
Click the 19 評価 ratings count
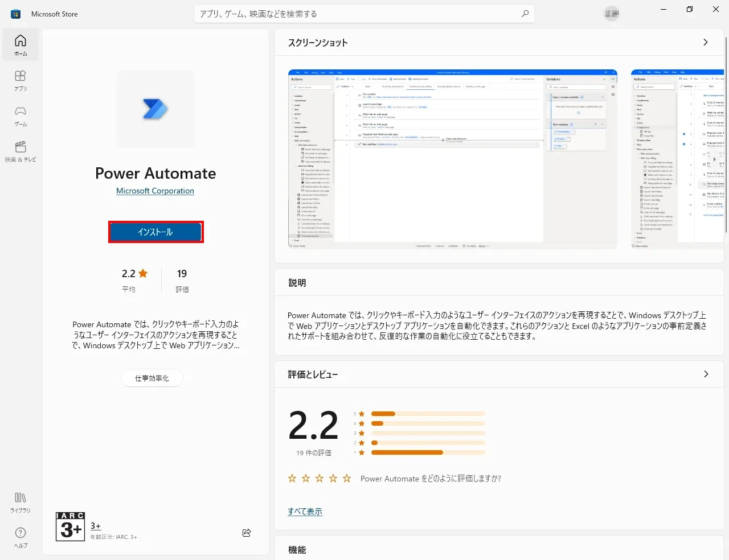pyautogui.click(x=182, y=281)
